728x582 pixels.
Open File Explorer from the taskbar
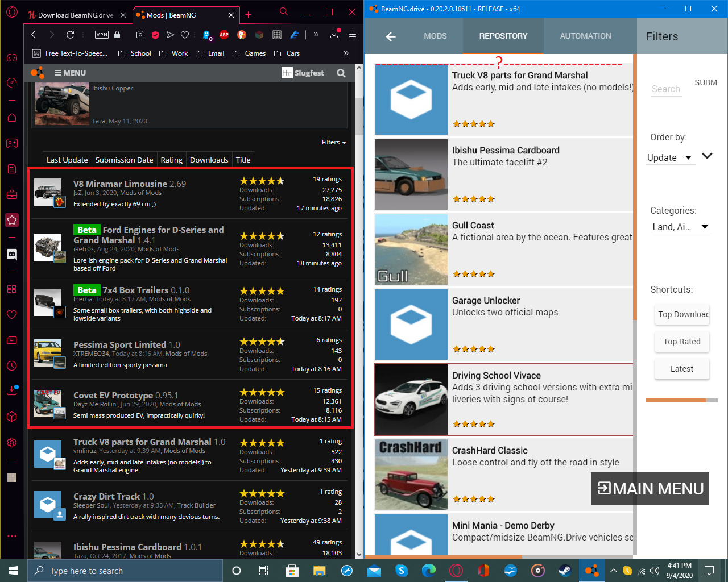[319, 571]
